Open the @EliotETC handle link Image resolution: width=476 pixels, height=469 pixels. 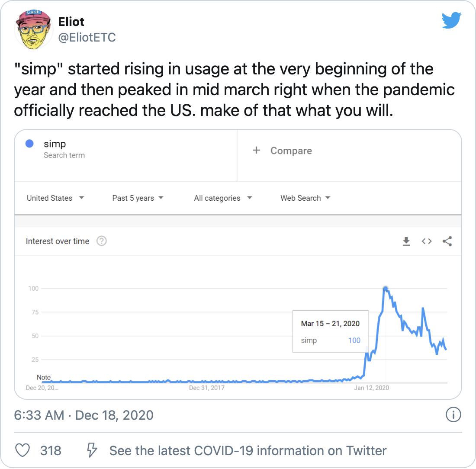pos(87,38)
